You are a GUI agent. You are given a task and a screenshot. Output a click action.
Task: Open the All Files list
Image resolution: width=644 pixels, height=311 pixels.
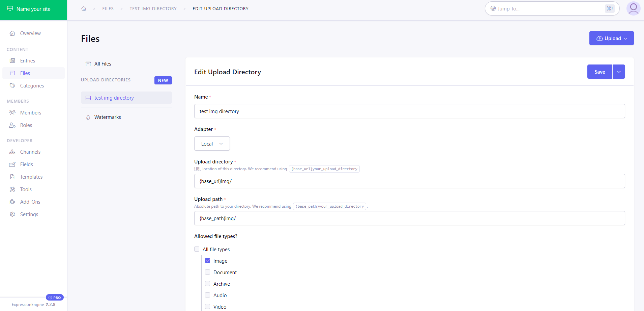pyautogui.click(x=103, y=63)
